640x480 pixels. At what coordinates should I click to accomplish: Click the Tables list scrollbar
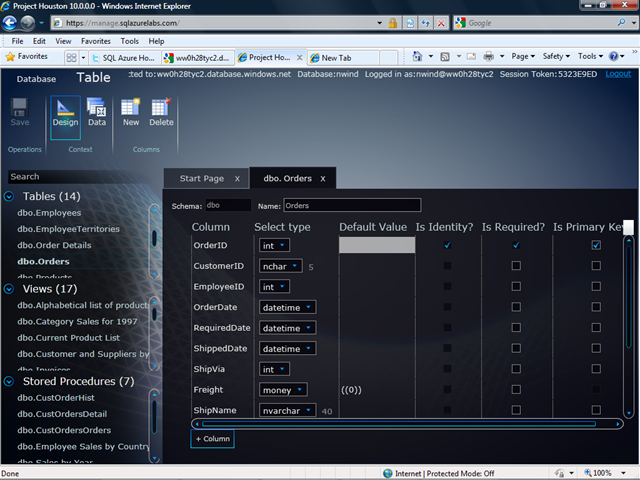pyautogui.click(x=154, y=241)
